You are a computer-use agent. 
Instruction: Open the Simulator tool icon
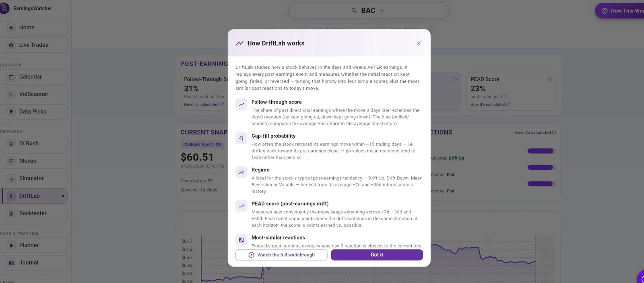point(11,179)
